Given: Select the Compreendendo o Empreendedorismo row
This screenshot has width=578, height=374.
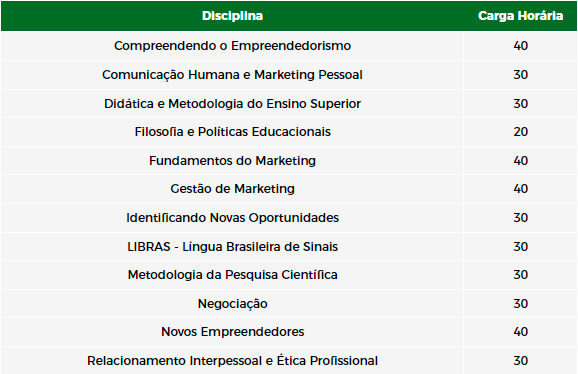Looking at the screenshot, I should (289, 46).
